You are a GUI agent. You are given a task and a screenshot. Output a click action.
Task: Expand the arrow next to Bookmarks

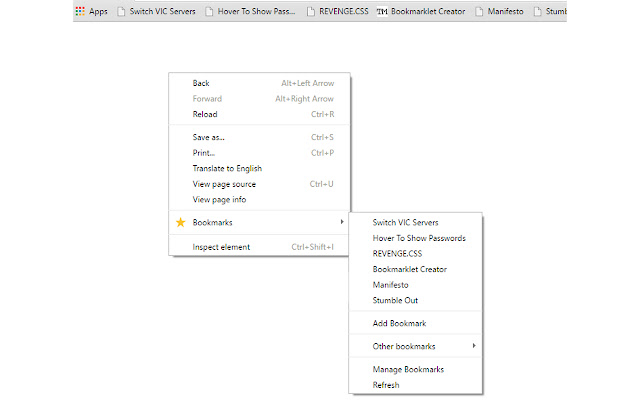coord(342,222)
